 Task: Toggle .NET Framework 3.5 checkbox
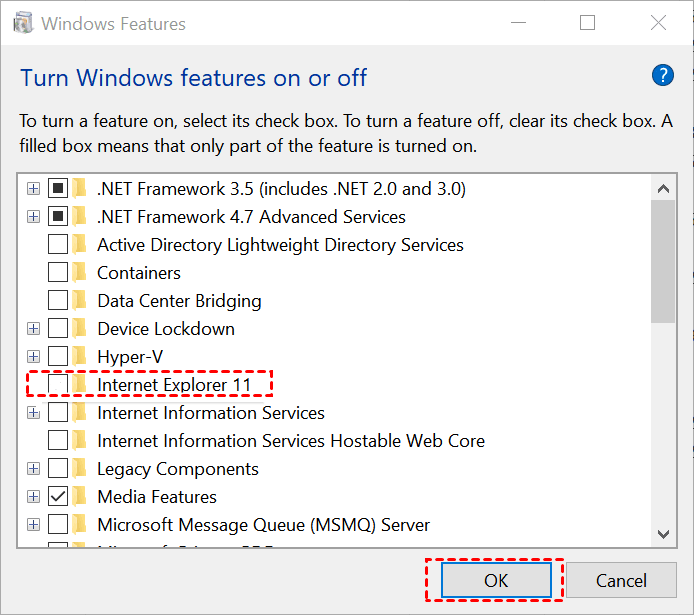[58, 189]
